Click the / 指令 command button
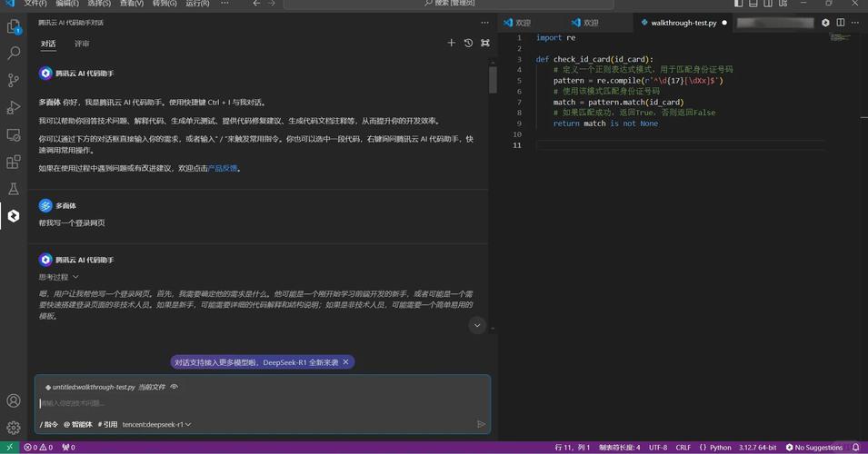Image resolution: width=868 pixels, height=454 pixels. 49,424
